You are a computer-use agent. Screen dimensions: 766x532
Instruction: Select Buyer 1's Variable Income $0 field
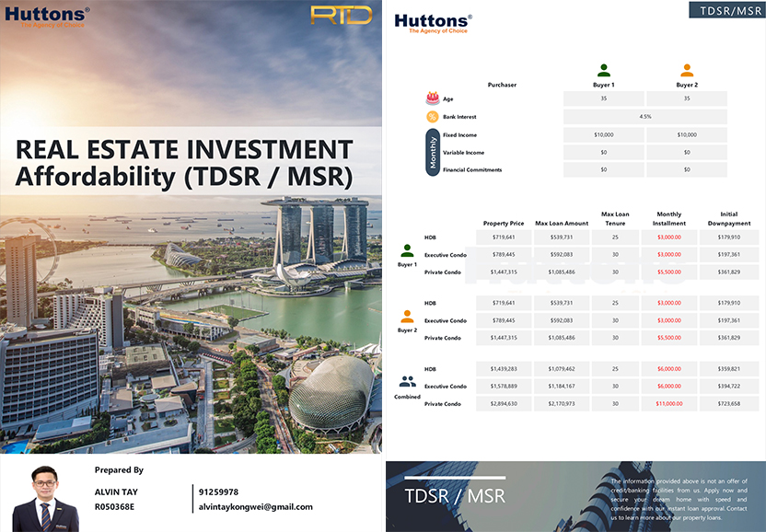tap(604, 153)
